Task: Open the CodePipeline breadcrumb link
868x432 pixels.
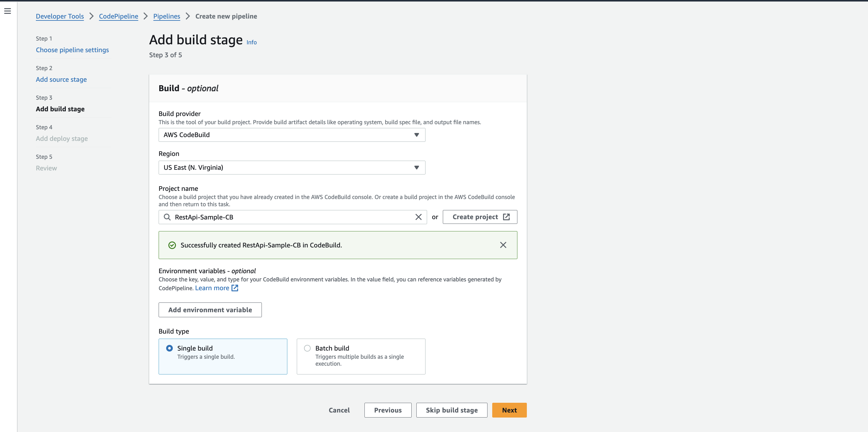Action: point(118,16)
